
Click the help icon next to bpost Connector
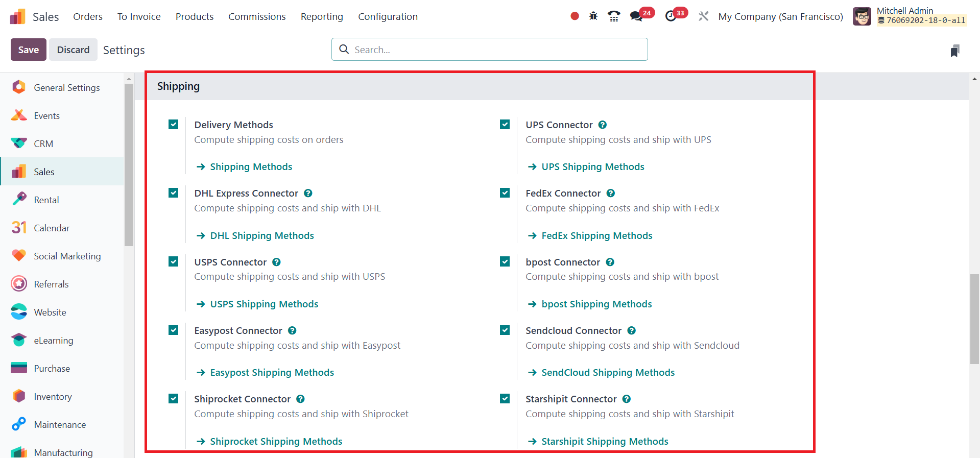click(x=610, y=262)
